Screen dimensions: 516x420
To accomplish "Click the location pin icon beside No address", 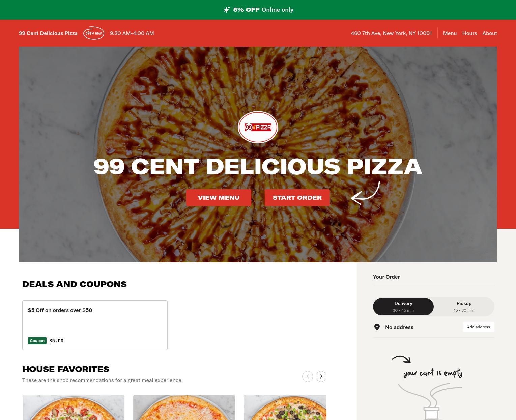I will point(377,327).
